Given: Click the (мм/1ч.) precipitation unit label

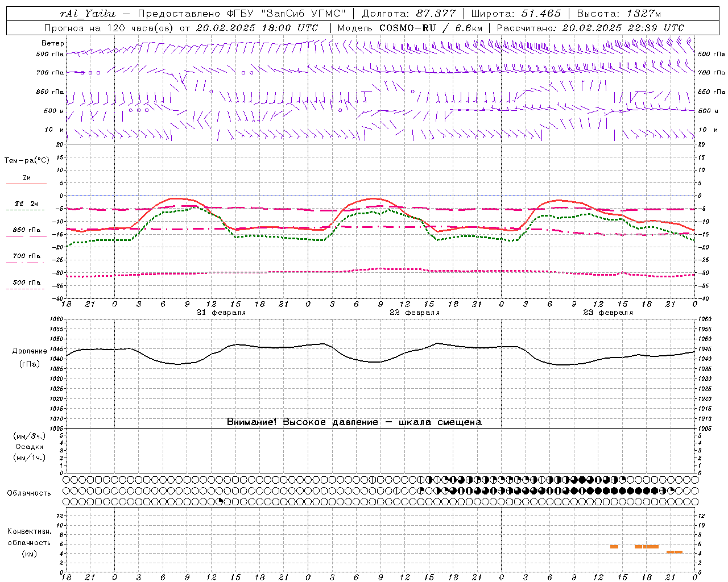Looking at the screenshot, I should [30, 458].
